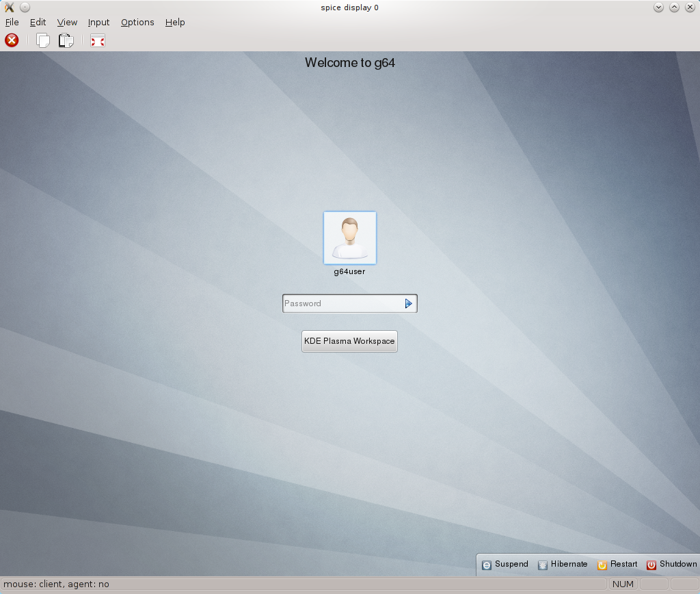This screenshot has height=594, width=700.
Task: Show the Help menu
Action: pos(175,22)
